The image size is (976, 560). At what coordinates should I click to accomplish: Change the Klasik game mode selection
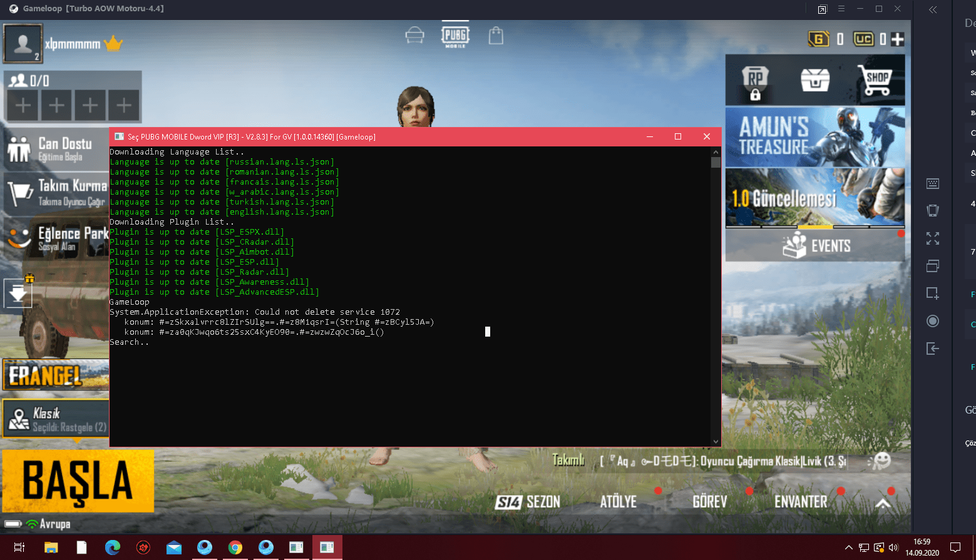tap(55, 419)
